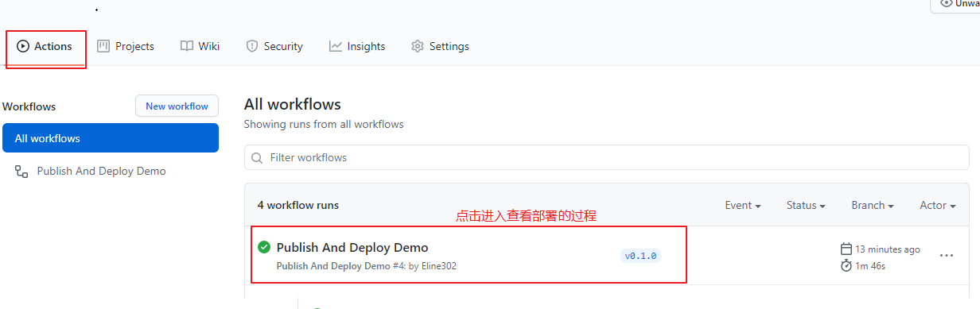Image resolution: width=980 pixels, height=309 pixels.
Task: Click the Wiki book icon
Action: [187, 46]
